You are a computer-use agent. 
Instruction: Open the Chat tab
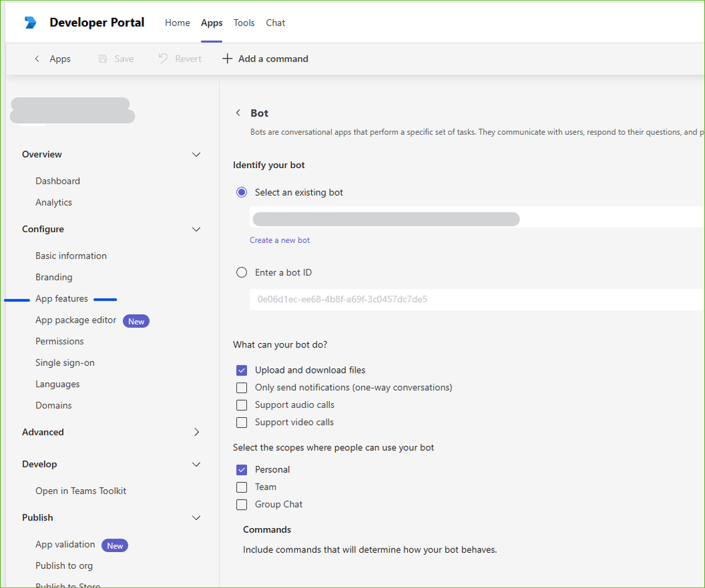pos(275,23)
